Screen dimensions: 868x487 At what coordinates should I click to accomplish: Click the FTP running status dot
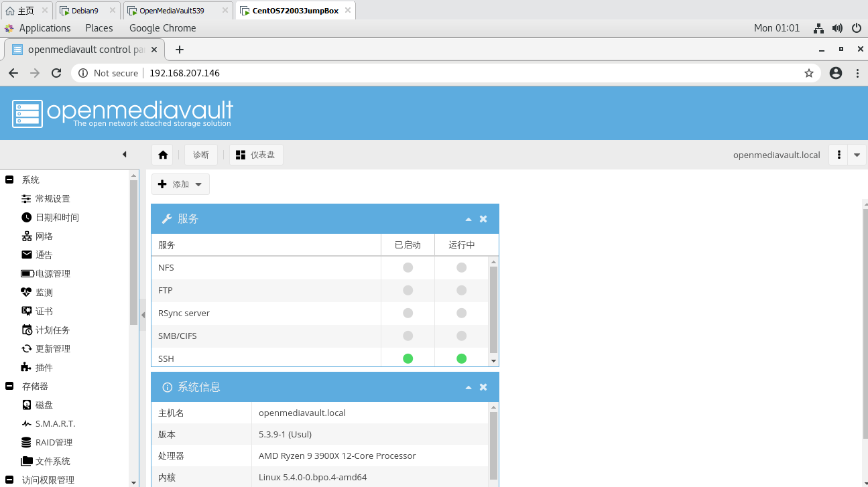461,290
